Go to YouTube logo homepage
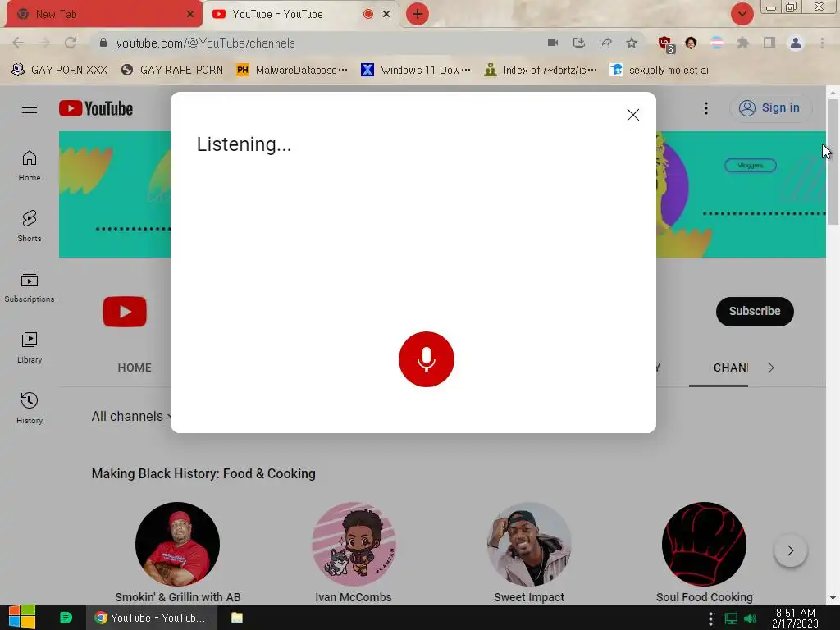840x630 pixels. click(x=96, y=108)
